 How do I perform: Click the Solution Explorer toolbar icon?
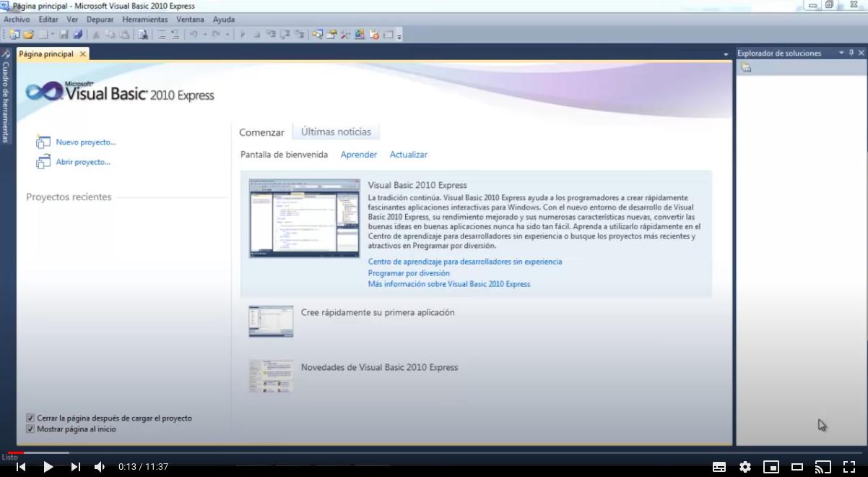pyautogui.click(x=317, y=34)
